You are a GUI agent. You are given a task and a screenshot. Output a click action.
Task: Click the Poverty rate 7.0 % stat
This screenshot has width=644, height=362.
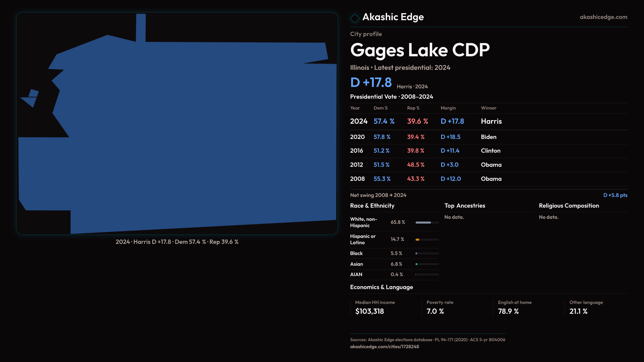[435, 311]
